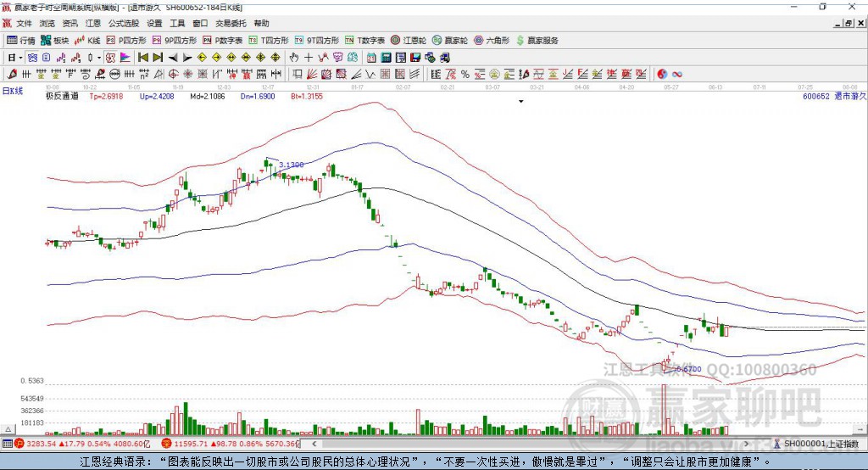The image size is (868, 470).
Task: Click the volume panel up-arrow button
Action: pyautogui.click(x=8, y=429)
